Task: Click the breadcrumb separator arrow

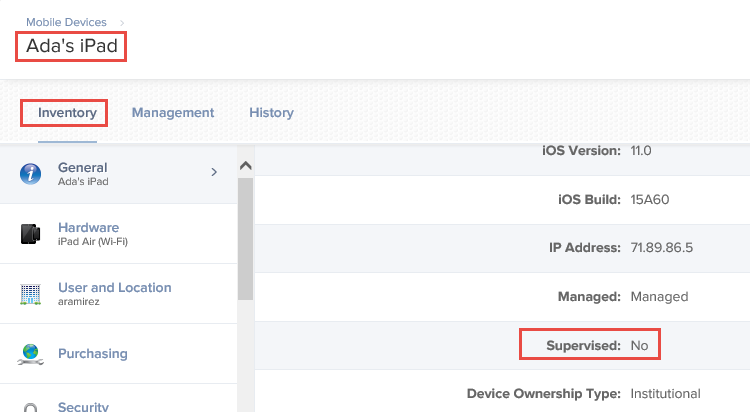Action: (x=122, y=22)
